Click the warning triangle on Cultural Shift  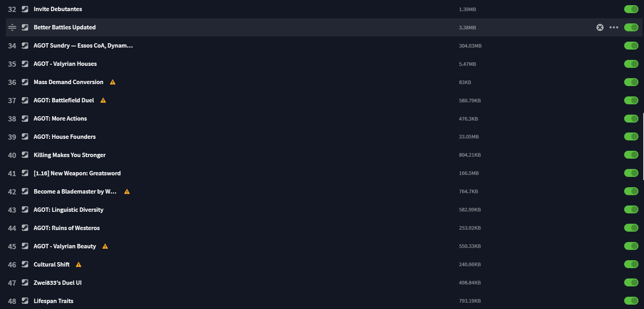79,265
